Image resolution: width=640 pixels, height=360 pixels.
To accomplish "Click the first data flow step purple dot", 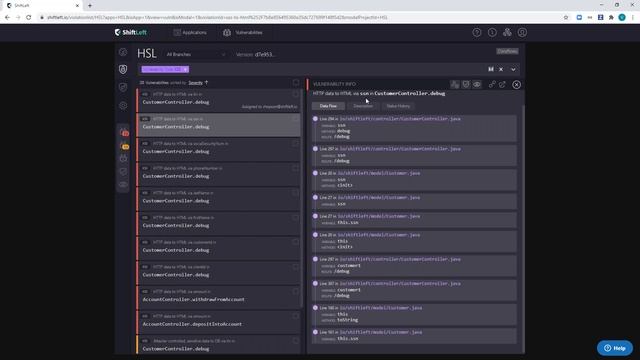I will click(315, 119).
